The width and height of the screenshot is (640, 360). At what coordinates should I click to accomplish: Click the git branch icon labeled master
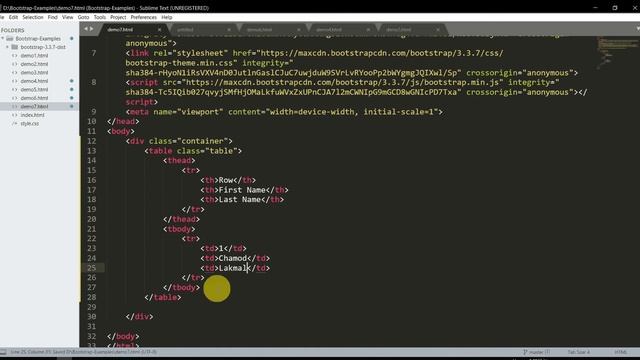click(525, 352)
